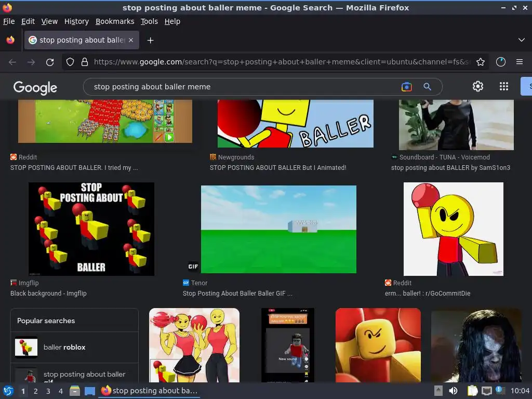Viewport: 532px width, 399px height.
Task: Close the 'stop posting about baller' tab
Action: click(131, 40)
